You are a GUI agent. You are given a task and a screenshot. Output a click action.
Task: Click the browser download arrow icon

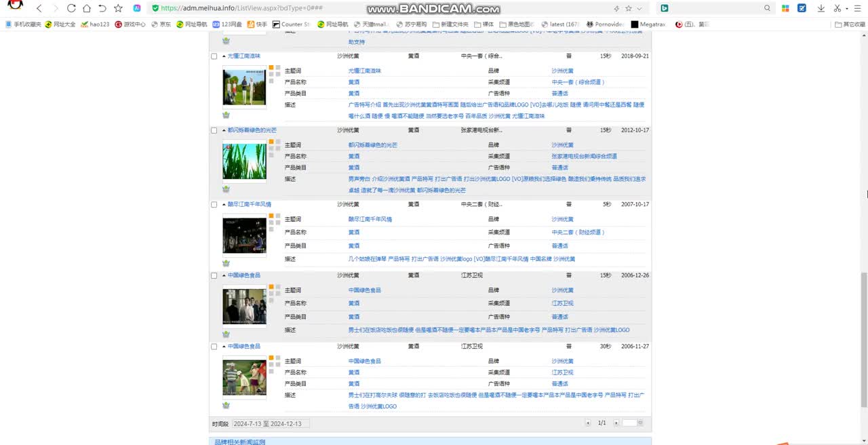(x=821, y=8)
